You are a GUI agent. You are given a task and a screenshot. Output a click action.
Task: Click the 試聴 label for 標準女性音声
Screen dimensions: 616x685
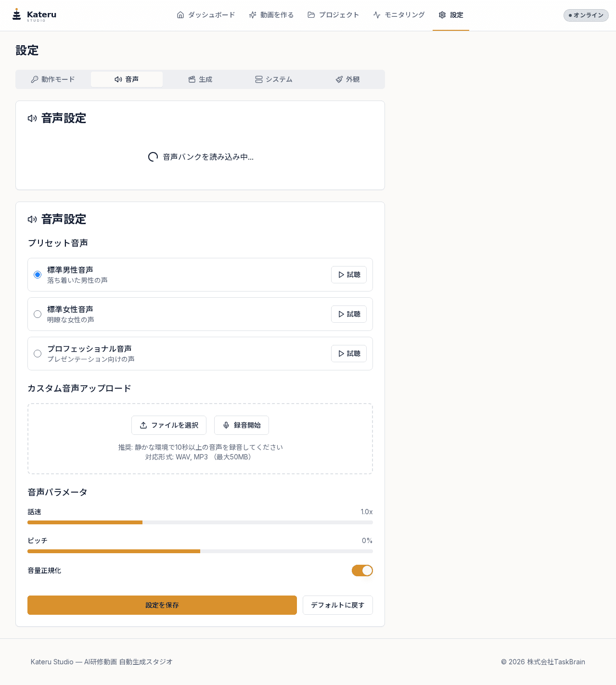[354, 314]
